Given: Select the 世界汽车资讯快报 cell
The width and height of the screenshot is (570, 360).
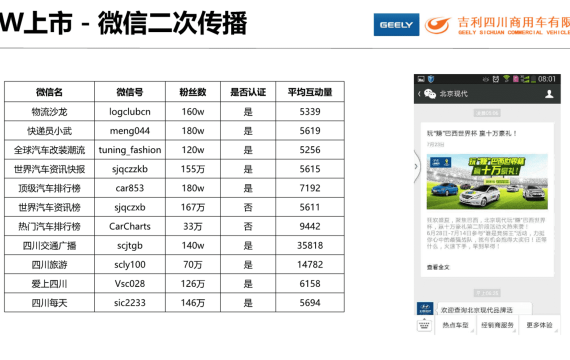Looking at the screenshot, I should 49,169.
